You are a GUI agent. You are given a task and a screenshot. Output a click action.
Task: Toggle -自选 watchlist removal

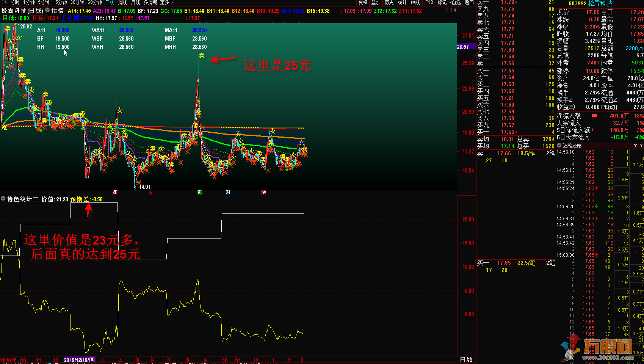point(456,2)
